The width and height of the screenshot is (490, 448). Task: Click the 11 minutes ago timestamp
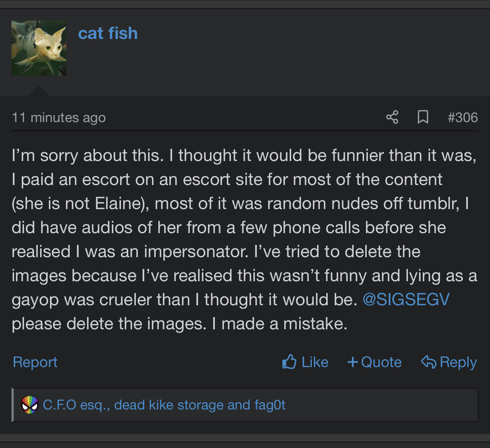point(59,118)
